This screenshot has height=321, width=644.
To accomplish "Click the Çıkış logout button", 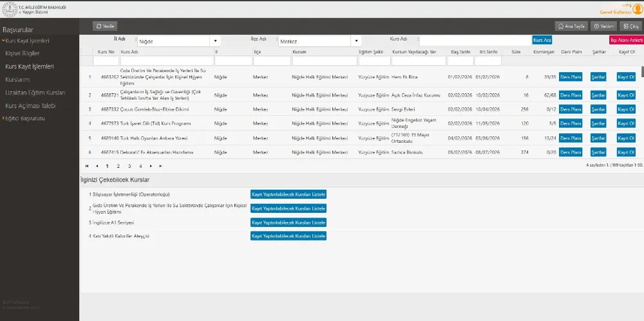I will [629, 26].
